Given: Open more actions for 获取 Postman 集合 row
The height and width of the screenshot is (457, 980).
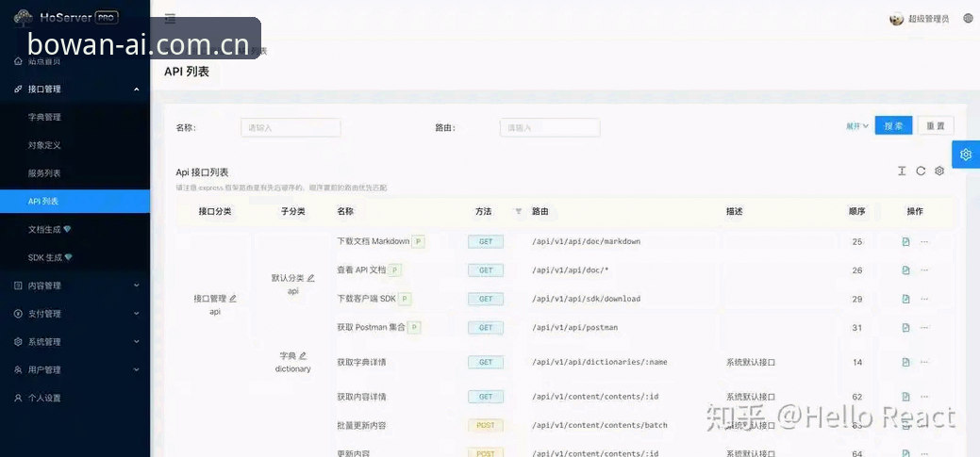Looking at the screenshot, I should pyautogui.click(x=924, y=328).
